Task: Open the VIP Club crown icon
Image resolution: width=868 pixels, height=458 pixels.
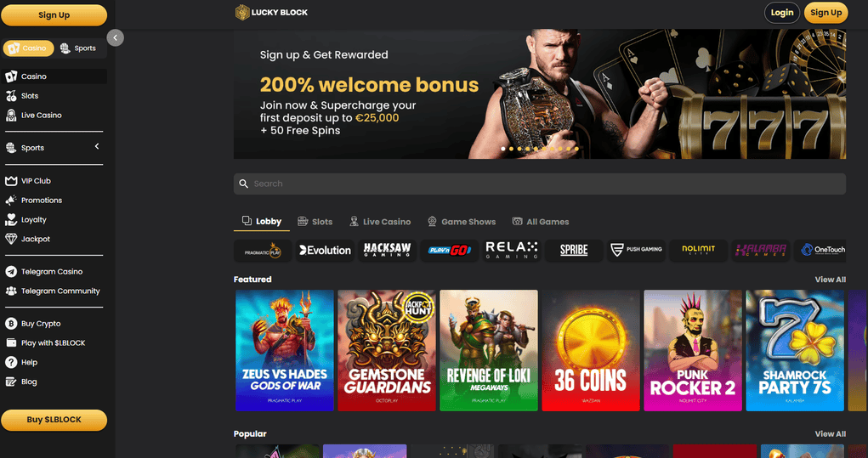Action: coord(11,181)
